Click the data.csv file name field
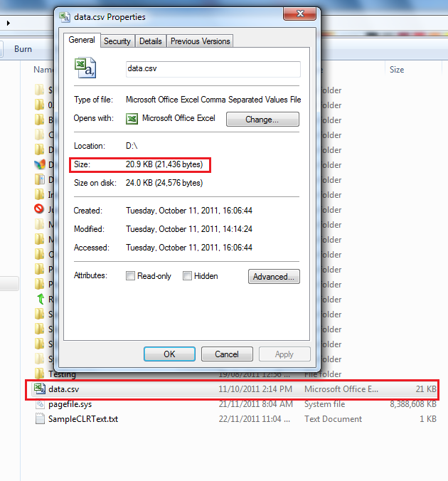448x481 pixels. click(x=213, y=69)
